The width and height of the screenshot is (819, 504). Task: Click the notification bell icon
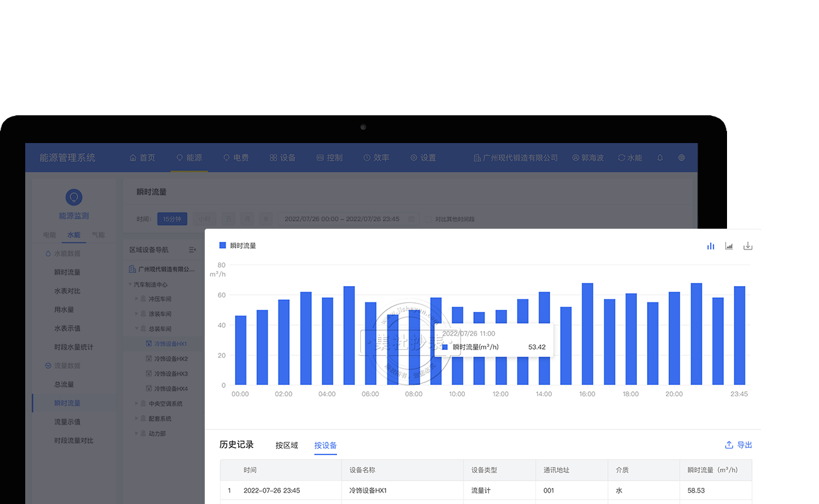[x=660, y=158]
